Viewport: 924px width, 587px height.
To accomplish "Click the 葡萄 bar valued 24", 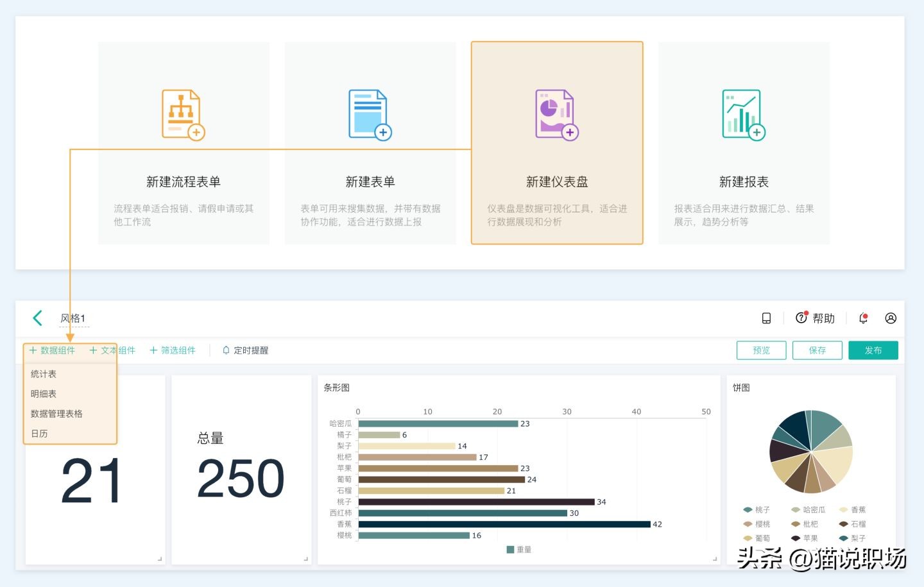I will pyautogui.click(x=441, y=479).
